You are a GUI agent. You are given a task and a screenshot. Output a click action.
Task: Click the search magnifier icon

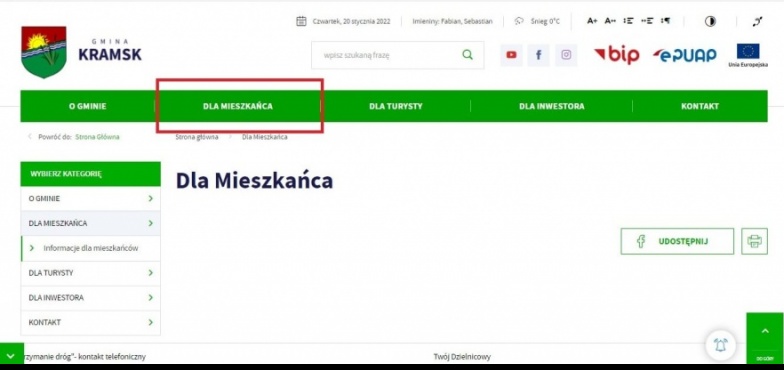pos(468,54)
